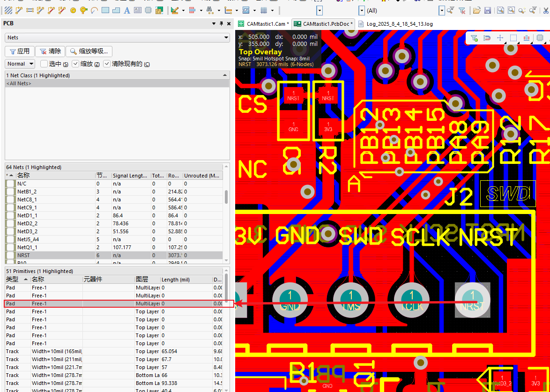Select the Pad placement tool

[82, 10]
